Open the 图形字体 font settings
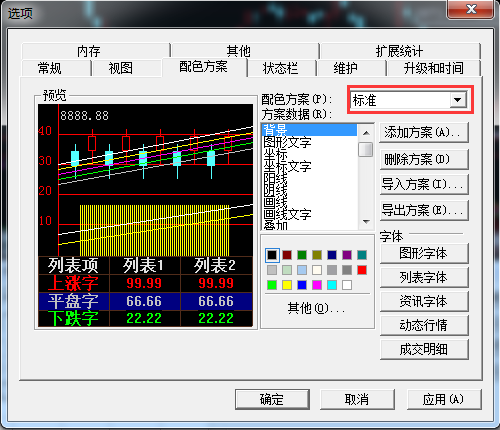 coord(424,254)
